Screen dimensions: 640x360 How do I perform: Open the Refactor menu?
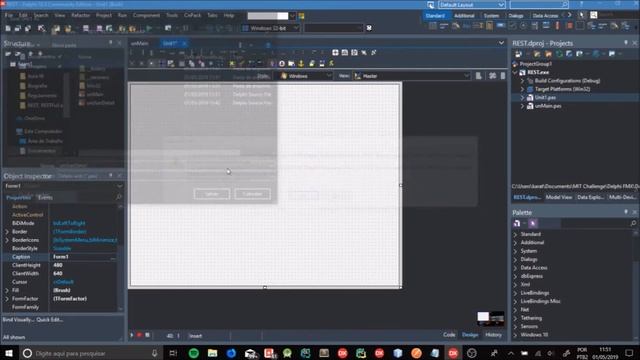(80, 16)
